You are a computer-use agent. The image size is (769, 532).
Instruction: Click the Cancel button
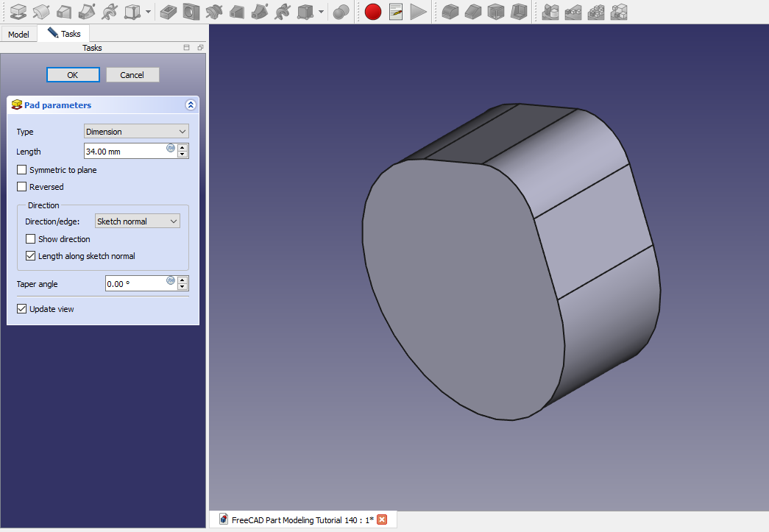point(132,75)
